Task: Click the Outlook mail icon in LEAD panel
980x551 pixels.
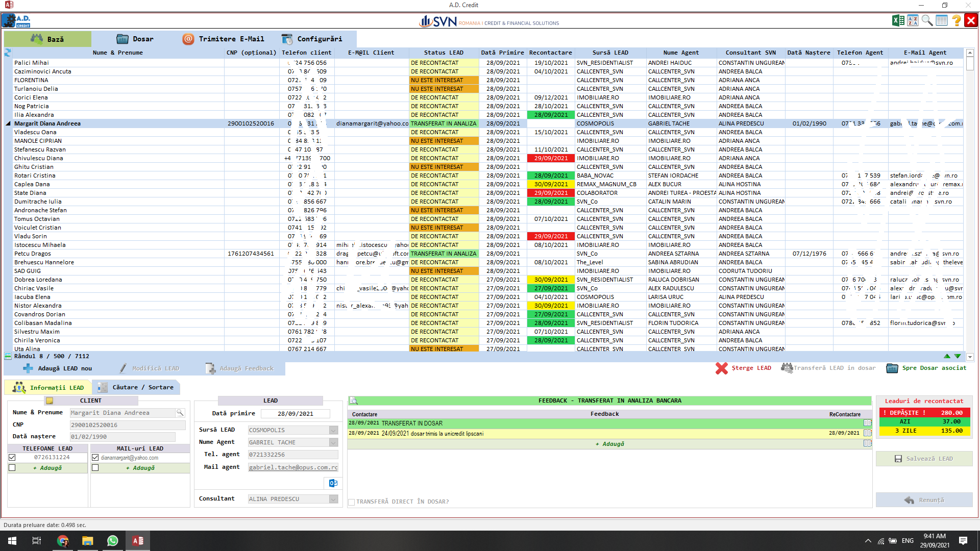Action: click(x=333, y=483)
